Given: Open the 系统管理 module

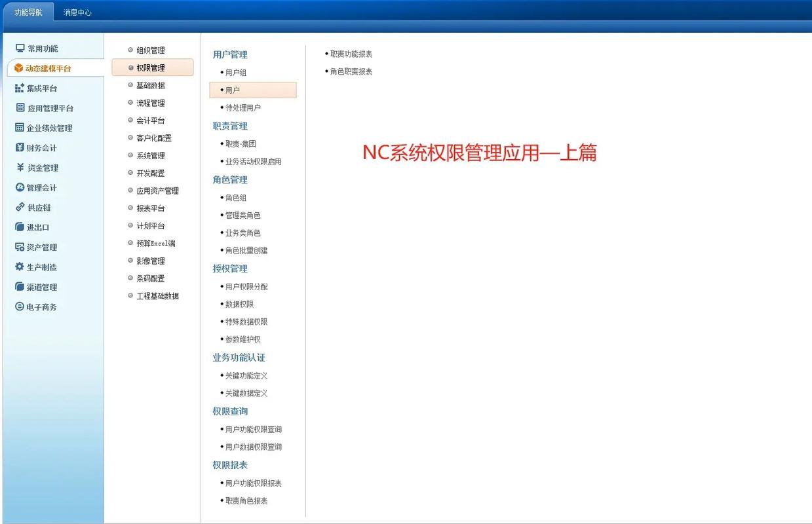Looking at the screenshot, I should click(151, 156).
